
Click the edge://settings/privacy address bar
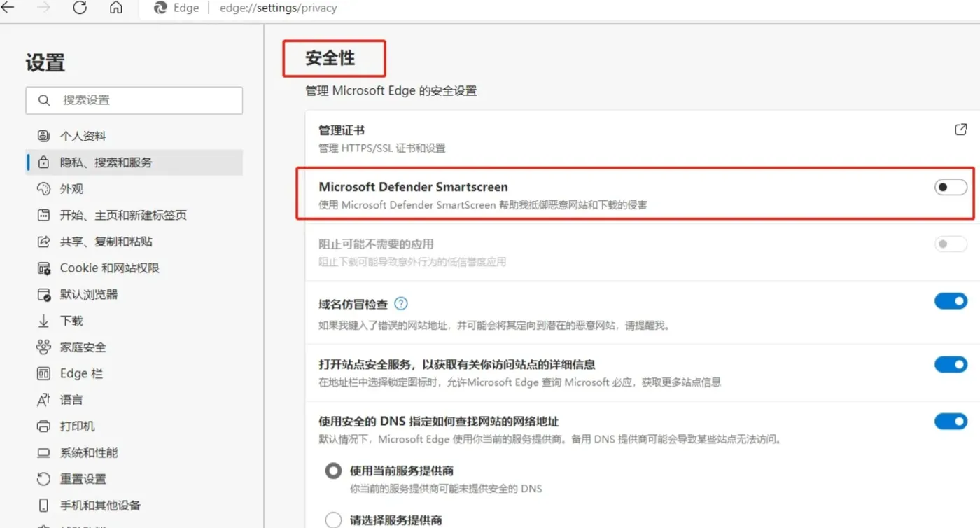(279, 8)
